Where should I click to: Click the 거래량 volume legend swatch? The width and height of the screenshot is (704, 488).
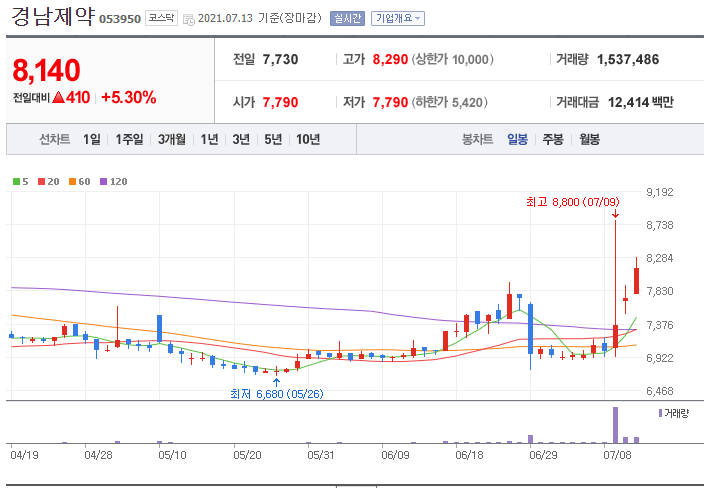[x=660, y=413]
